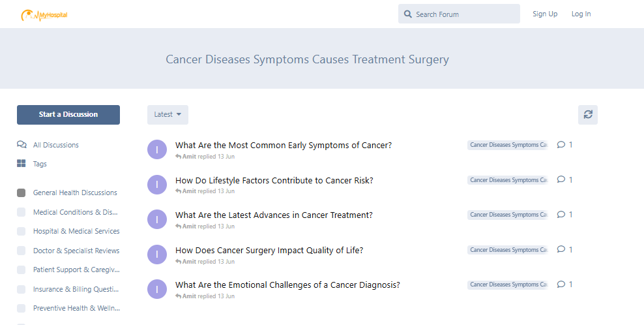
Task: Open the Latest sort dropdown
Action: tap(168, 115)
